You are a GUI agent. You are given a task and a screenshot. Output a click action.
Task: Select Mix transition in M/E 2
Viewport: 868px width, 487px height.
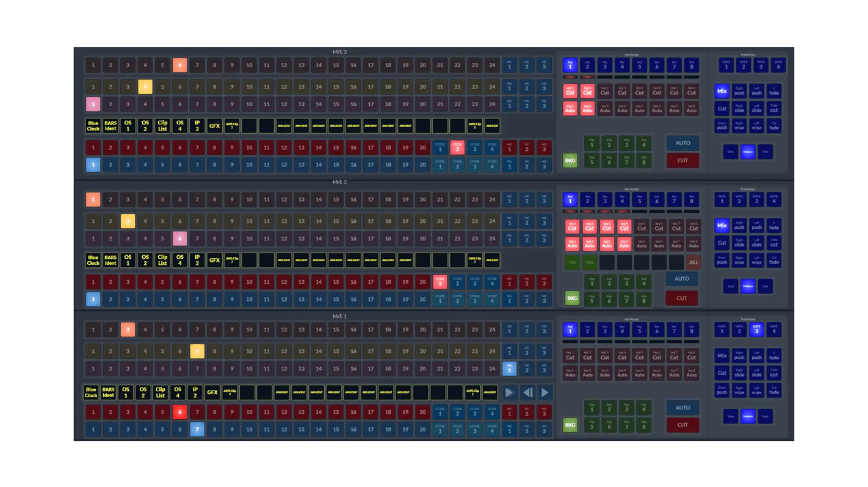click(722, 226)
